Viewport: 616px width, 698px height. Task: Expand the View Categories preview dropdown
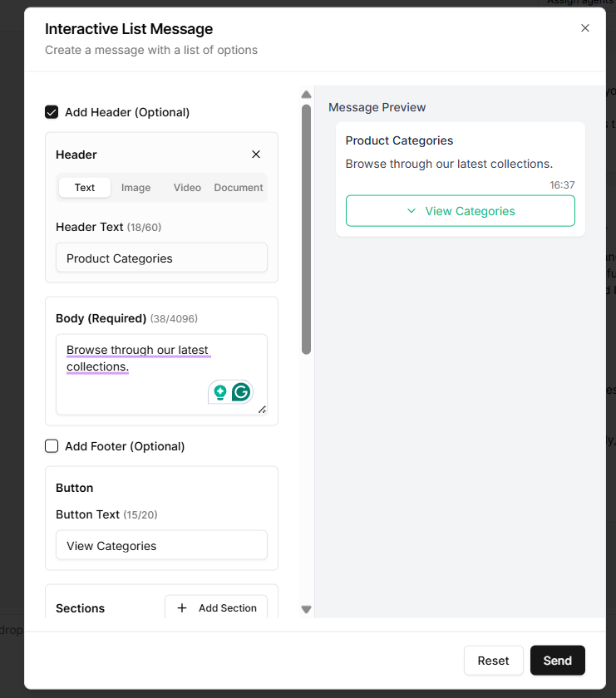click(461, 211)
